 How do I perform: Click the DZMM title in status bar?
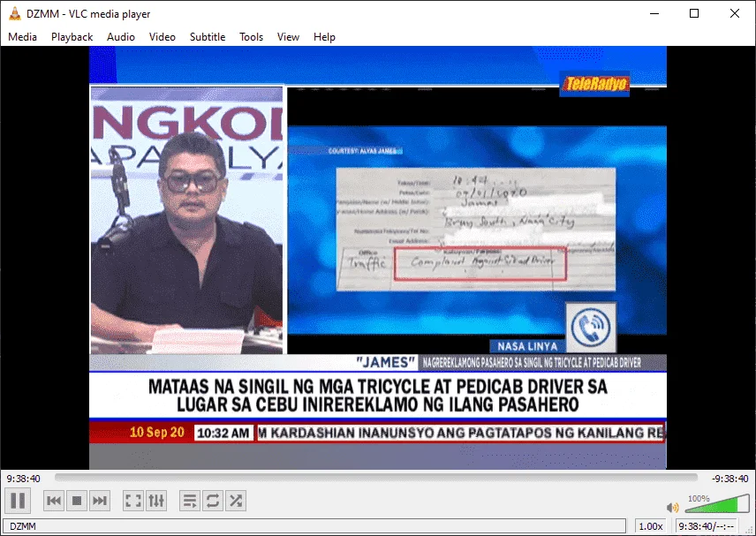pyautogui.click(x=23, y=526)
